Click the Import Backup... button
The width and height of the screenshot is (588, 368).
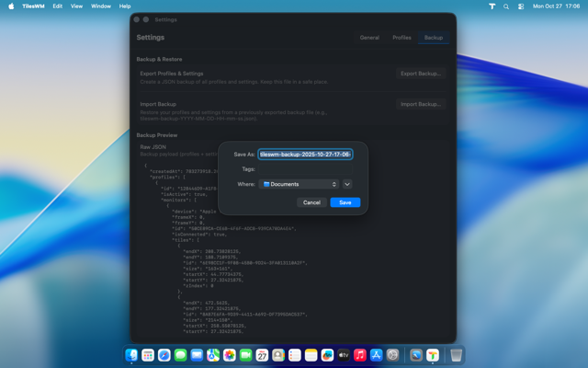[x=421, y=104]
